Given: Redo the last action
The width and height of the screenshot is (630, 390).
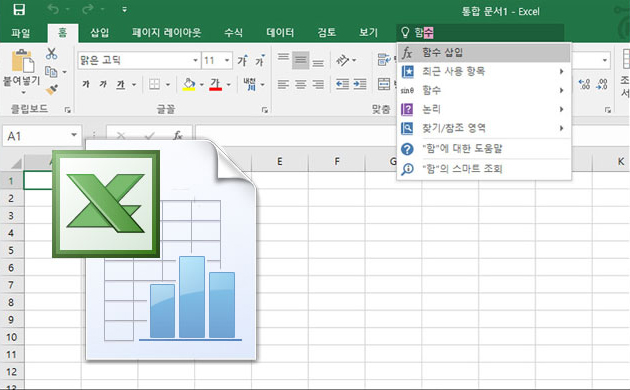Looking at the screenshot, I should 88,9.
